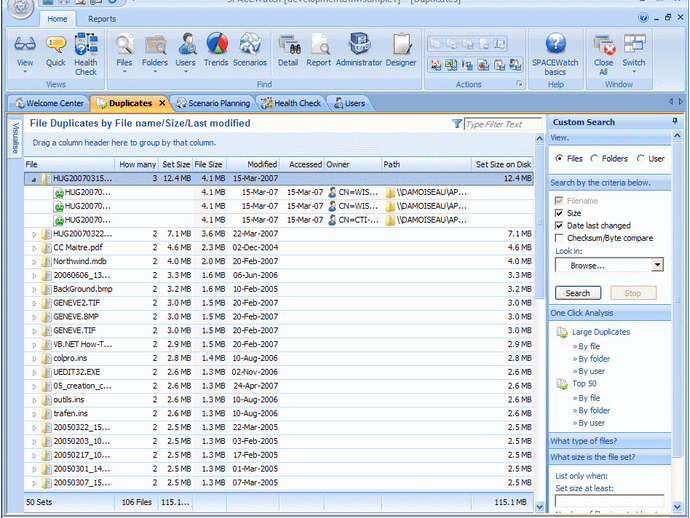
Task: Toggle the Size checkbox
Action: 559,213
